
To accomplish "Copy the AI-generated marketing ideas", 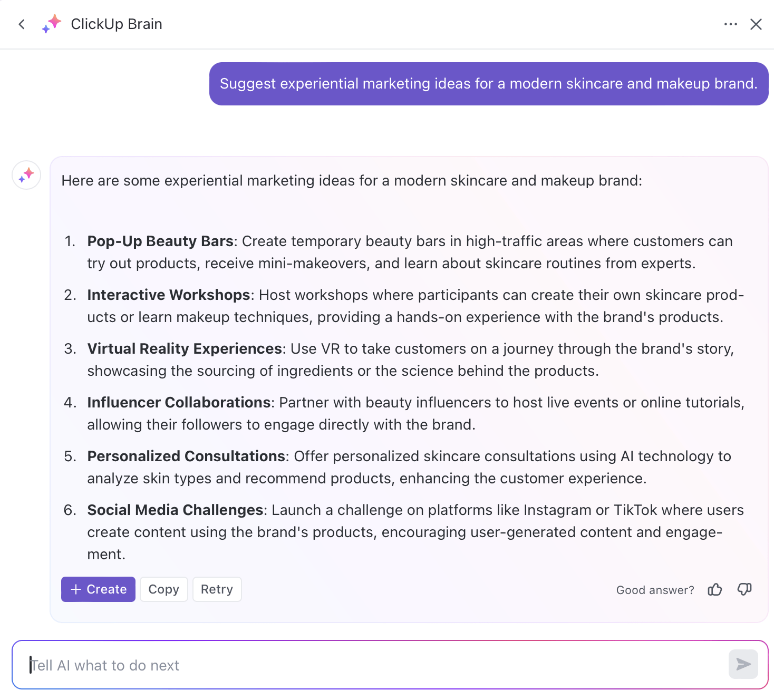I will click(x=163, y=589).
